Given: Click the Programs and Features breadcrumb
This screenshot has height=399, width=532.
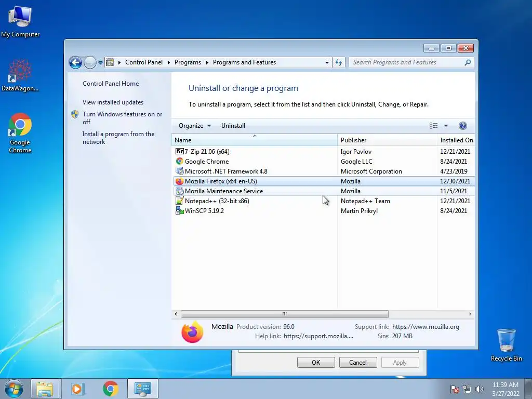Looking at the screenshot, I should click(x=244, y=62).
